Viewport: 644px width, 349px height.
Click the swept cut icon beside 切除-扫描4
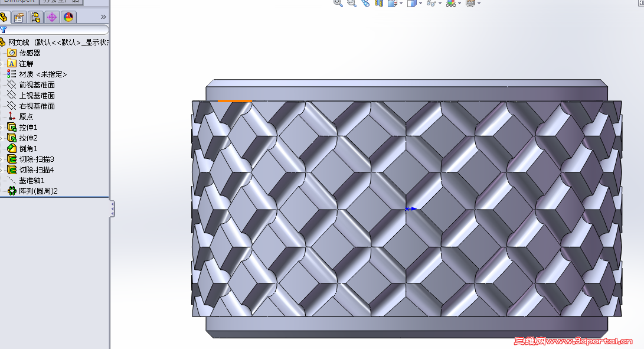(12, 169)
